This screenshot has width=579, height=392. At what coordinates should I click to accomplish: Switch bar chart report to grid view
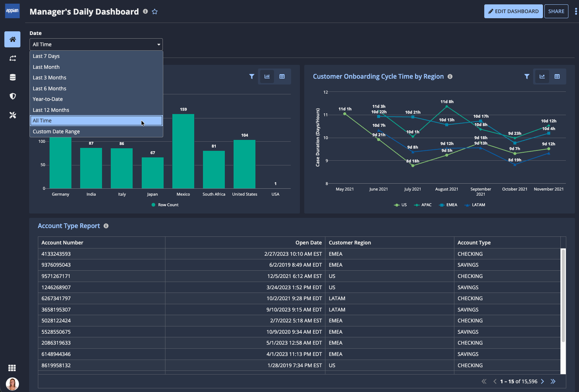pos(282,77)
